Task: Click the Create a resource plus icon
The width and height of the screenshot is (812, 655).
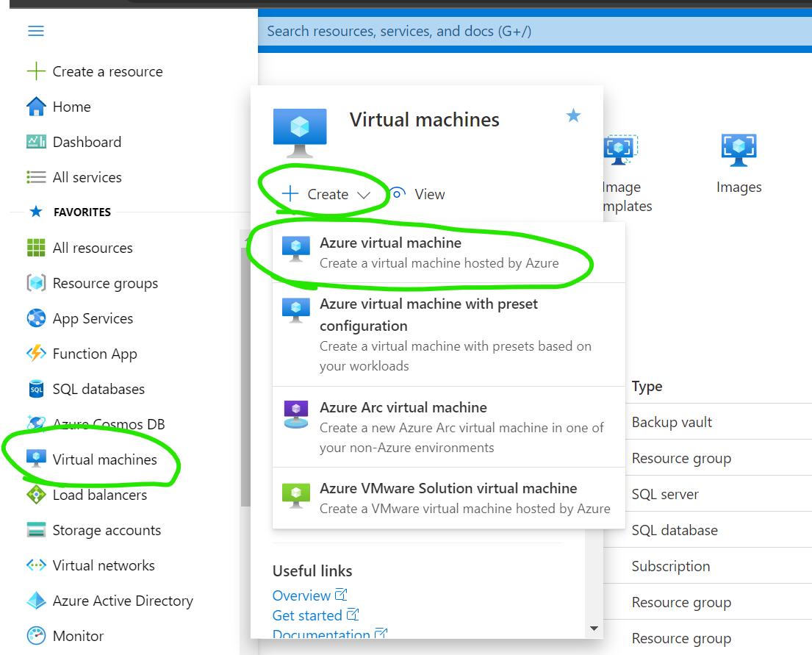Action: click(x=36, y=71)
